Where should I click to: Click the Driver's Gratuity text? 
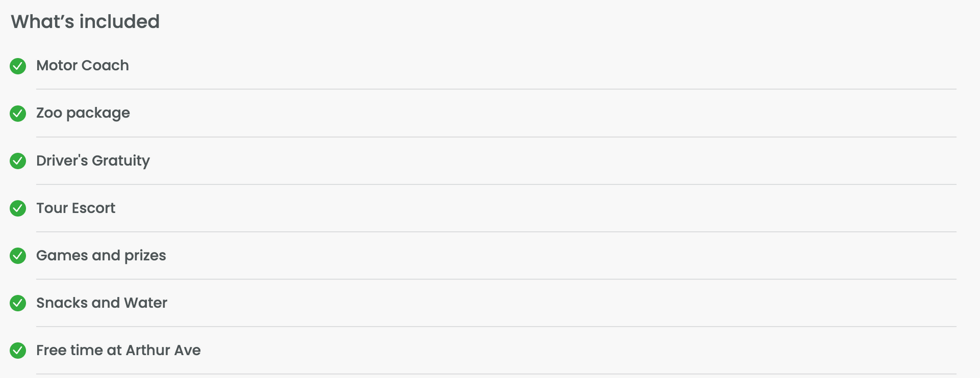(x=93, y=161)
